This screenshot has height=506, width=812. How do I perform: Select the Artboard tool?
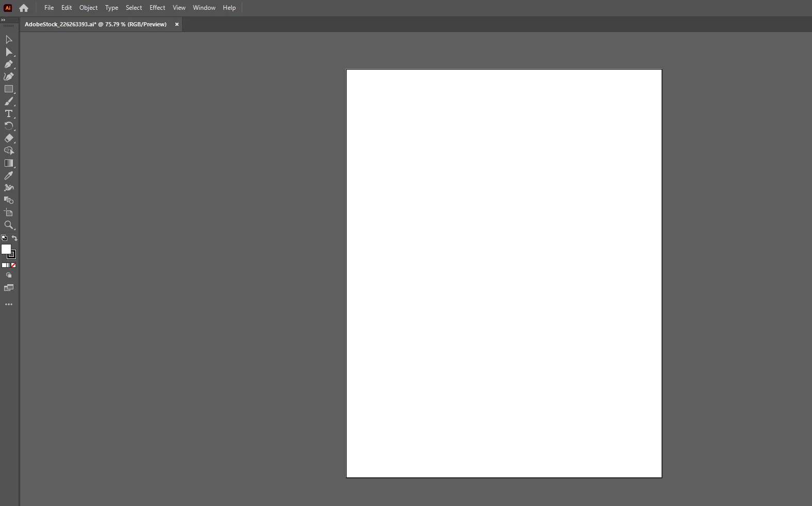coord(9,213)
